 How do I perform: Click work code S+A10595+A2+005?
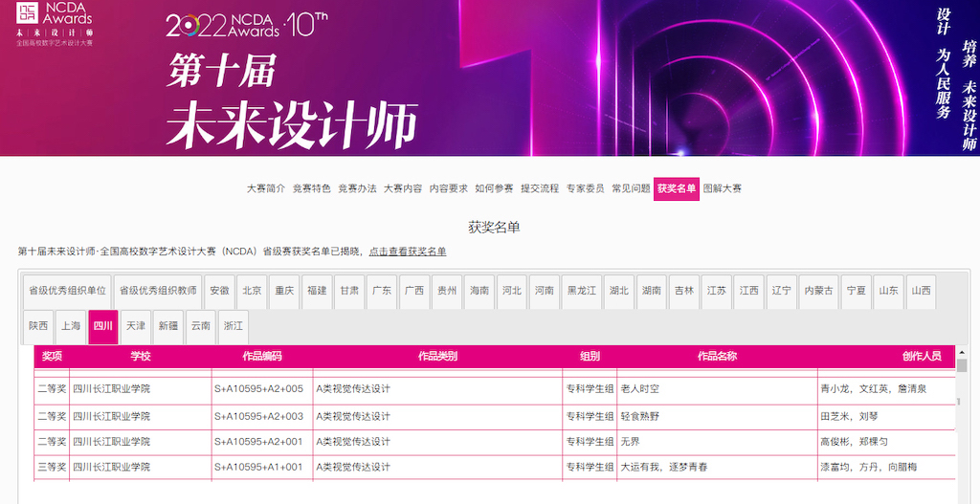[258, 389]
